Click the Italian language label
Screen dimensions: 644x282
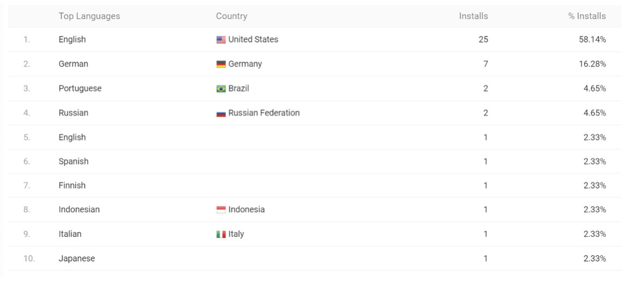pyautogui.click(x=70, y=234)
